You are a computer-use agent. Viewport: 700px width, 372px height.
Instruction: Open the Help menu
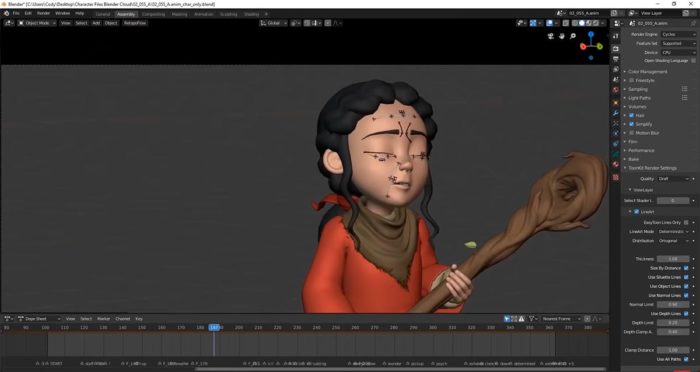tap(79, 13)
